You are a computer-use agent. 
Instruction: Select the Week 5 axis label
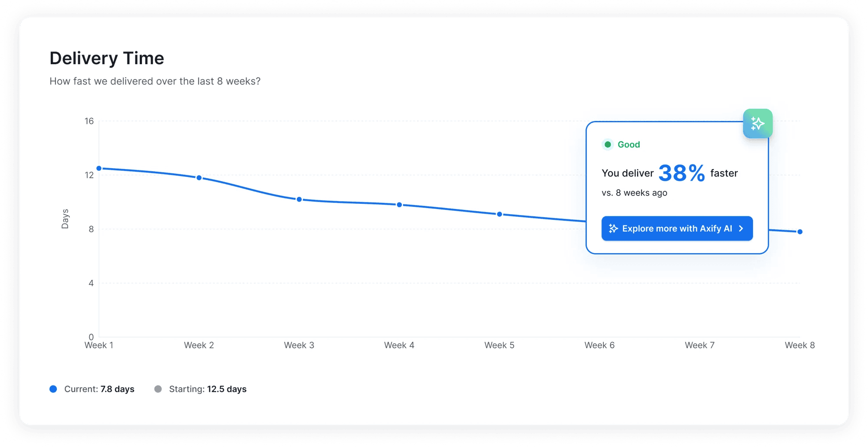point(499,345)
